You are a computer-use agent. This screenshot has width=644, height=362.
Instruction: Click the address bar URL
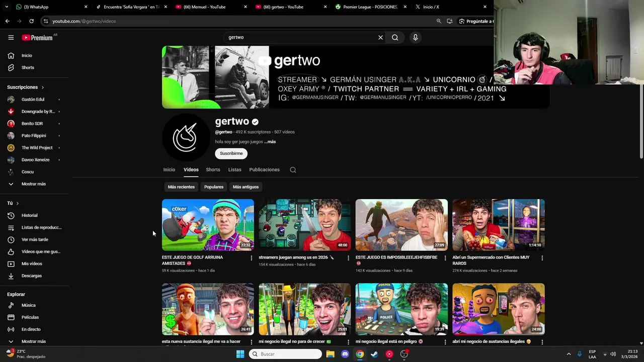(x=84, y=21)
